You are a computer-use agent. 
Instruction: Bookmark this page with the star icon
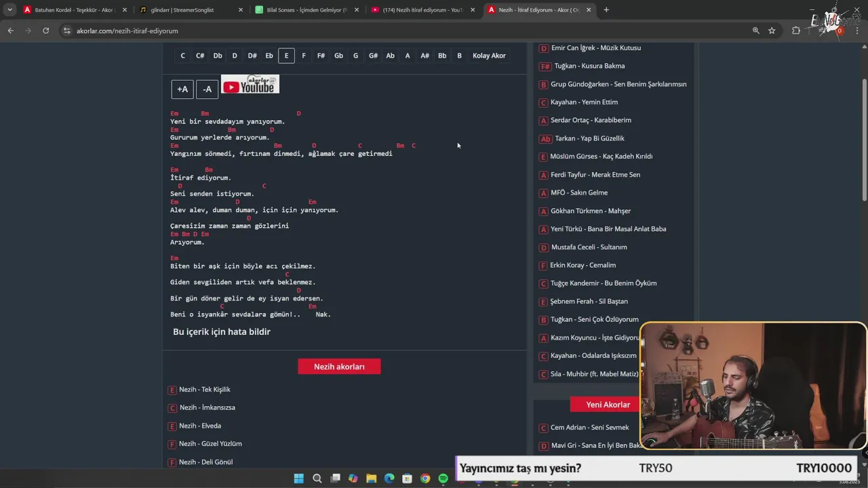pos(772,30)
